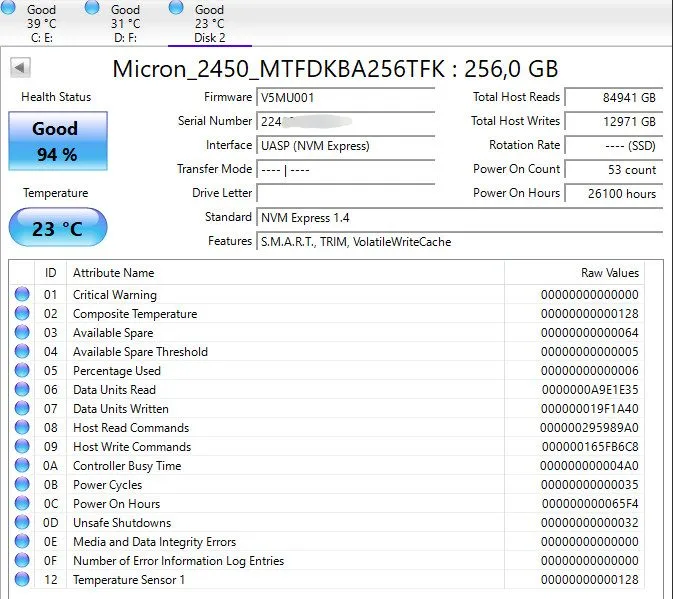Select the Controller Busy Time attribute name
The image size is (673, 599).
(127, 466)
